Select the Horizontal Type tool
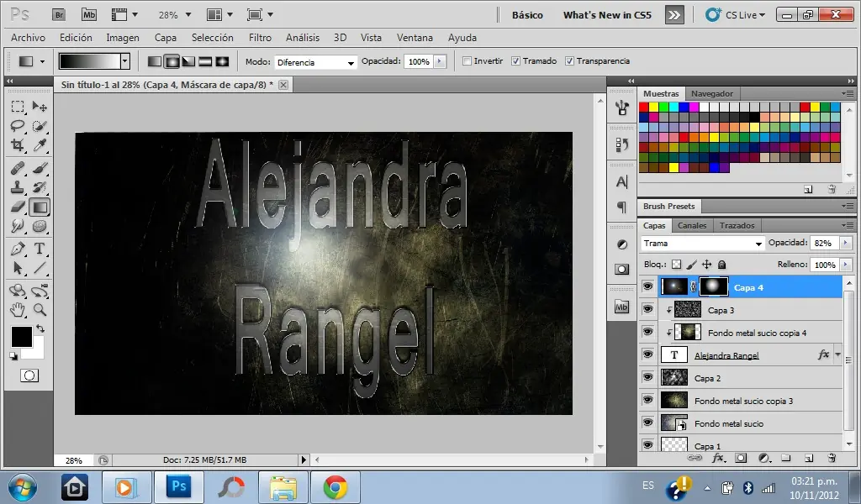Screen dimensions: 861x504 (x=39, y=249)
